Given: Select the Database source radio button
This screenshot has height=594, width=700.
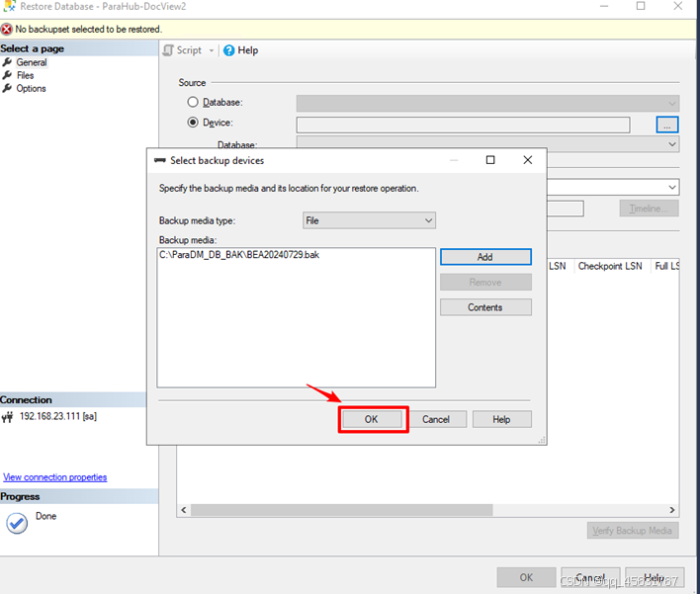Looking at the screenshot, I should 193,102.
